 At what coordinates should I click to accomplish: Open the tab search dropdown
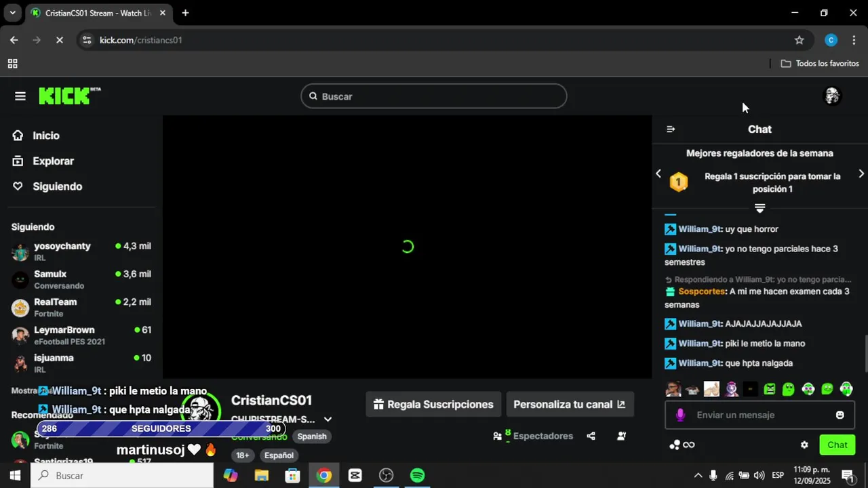pyautogui.click(x=12, y=13)
